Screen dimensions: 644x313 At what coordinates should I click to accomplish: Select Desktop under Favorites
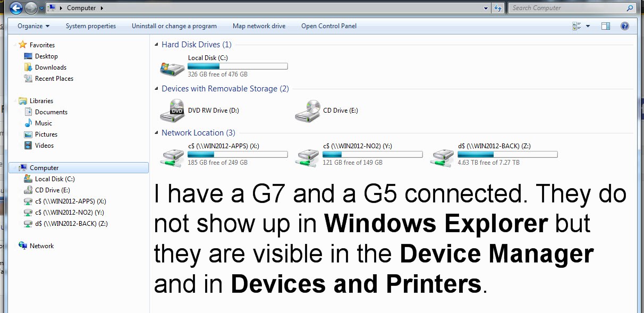tap(46, 56)
